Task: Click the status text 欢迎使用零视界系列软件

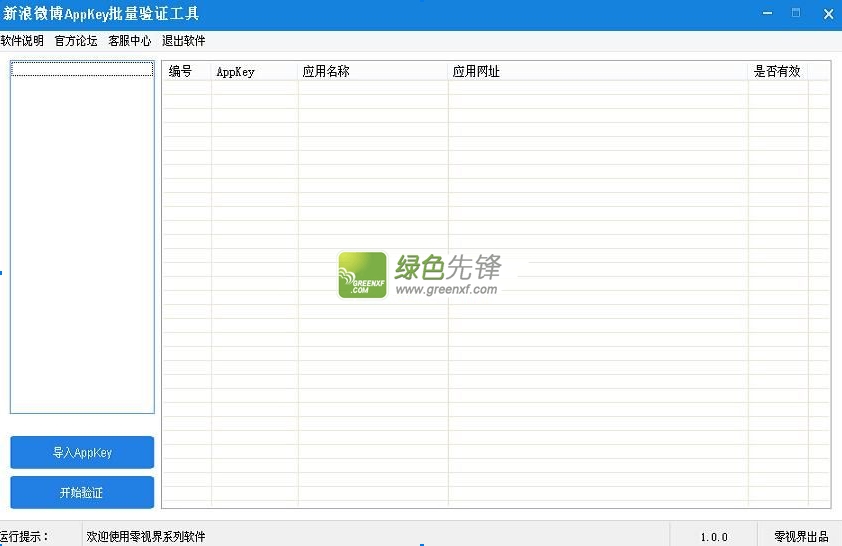Action: [x=146, y=536]
